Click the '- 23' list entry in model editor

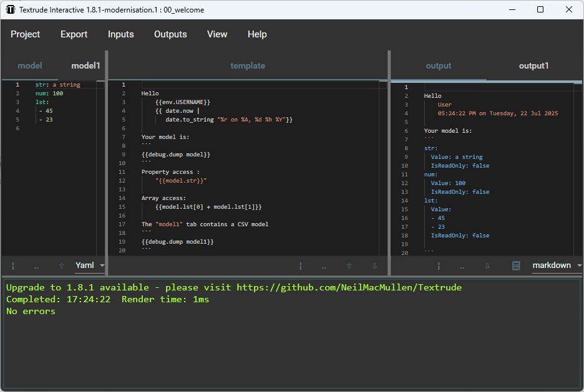(46, 120)
